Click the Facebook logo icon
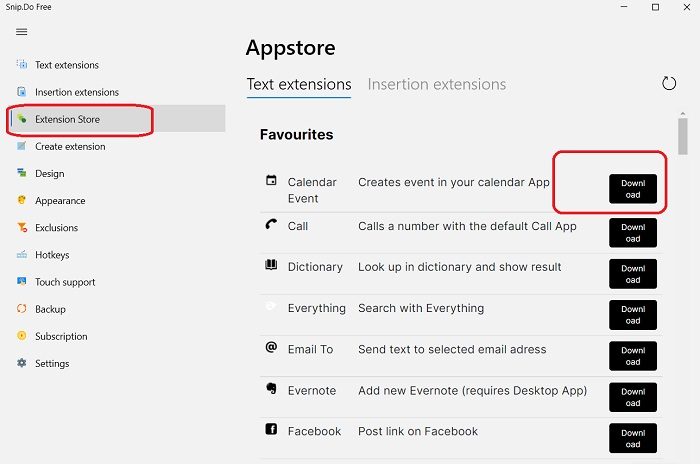This screenshot has height=464, width=700. [271, 430]
